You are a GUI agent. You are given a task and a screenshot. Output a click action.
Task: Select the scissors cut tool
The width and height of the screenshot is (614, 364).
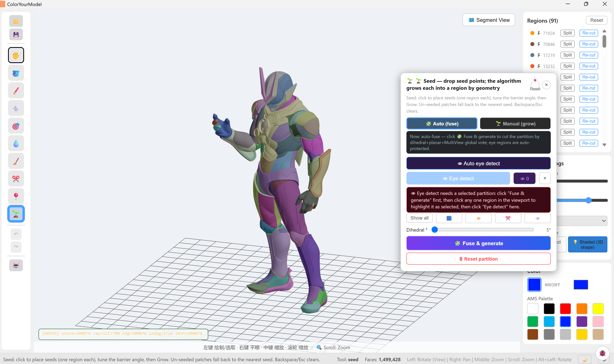coord(16,179)
